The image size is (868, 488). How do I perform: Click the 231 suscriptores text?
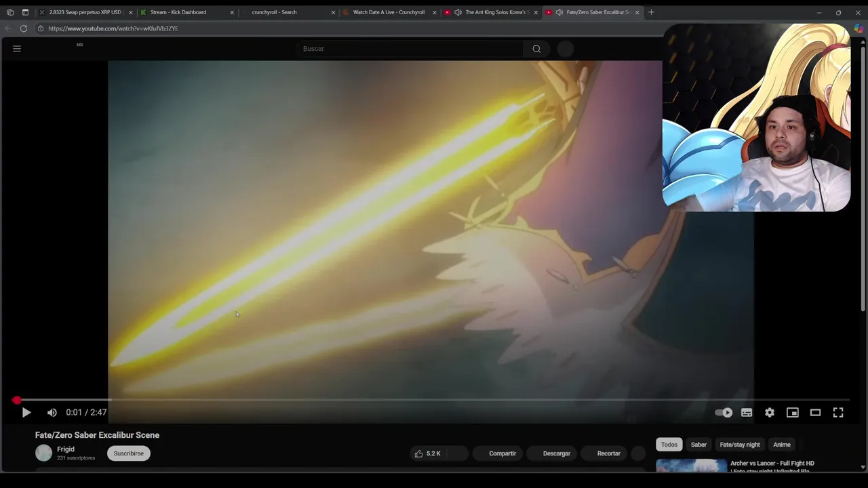(x=76, y=458)
